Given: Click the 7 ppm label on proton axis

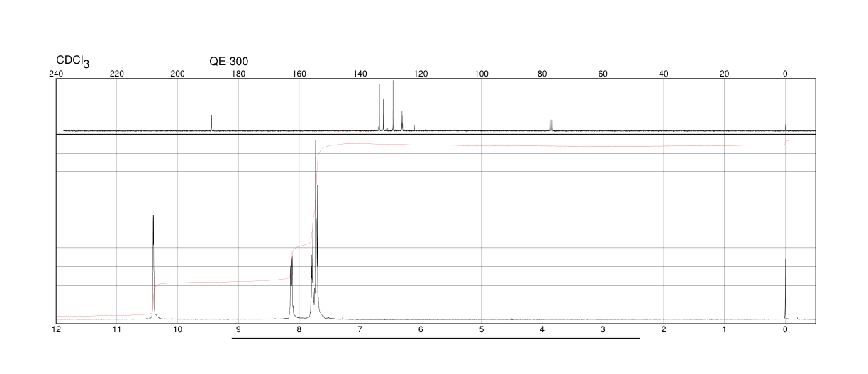Looking at the screenshot, I should (360, 329).
